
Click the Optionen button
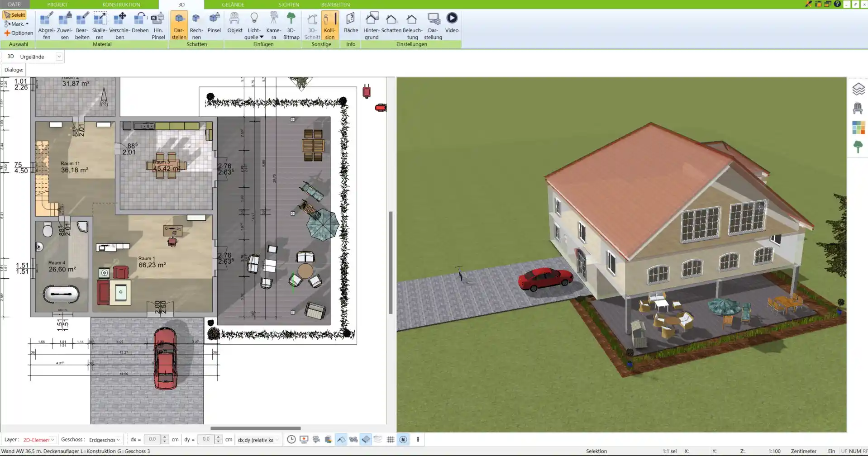pos(19,33)
